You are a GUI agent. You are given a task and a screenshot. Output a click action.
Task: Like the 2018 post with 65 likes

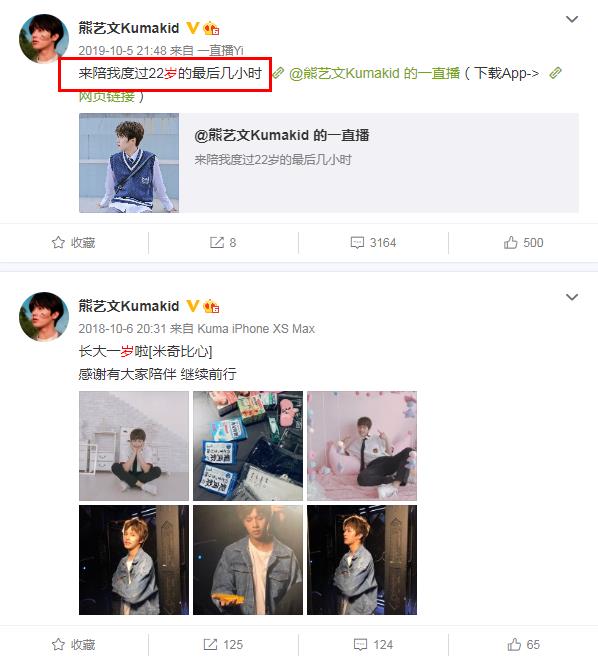coord(514,644)
